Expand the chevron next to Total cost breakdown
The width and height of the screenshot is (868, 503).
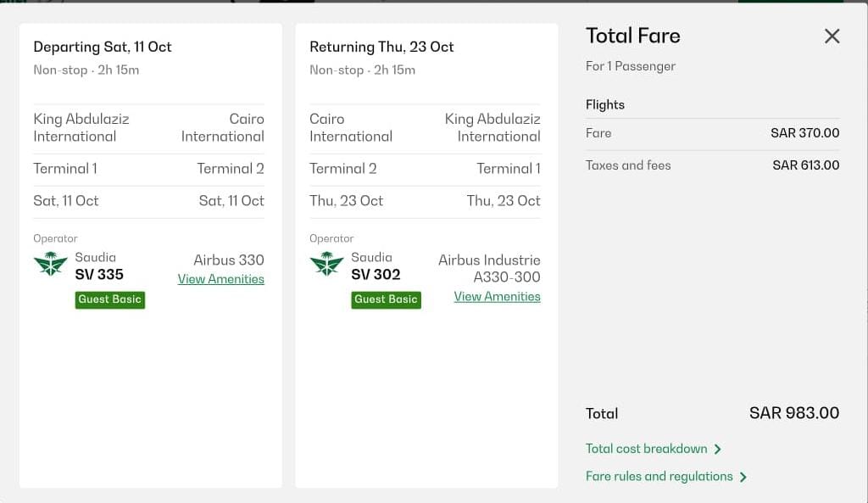coord(718,450)
